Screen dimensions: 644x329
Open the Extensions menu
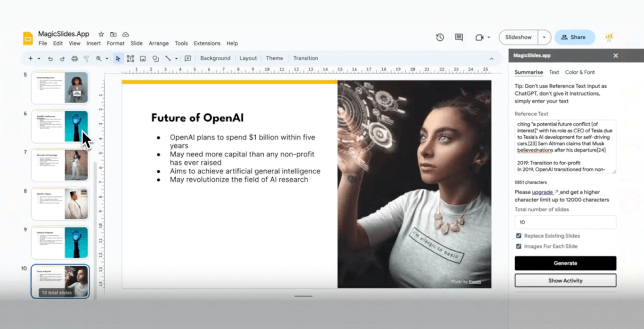click(x=207, y=43)
